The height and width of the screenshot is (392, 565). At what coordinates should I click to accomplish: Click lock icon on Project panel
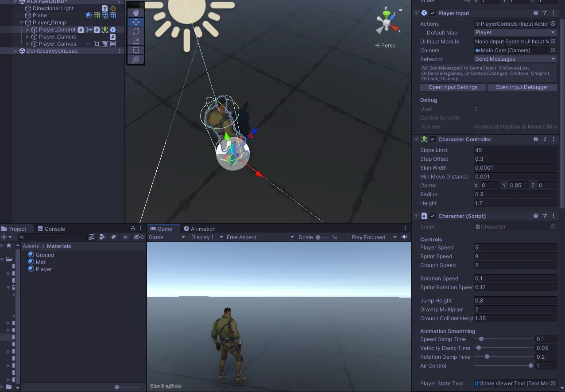pyautogui.click(x=133, y=228)
